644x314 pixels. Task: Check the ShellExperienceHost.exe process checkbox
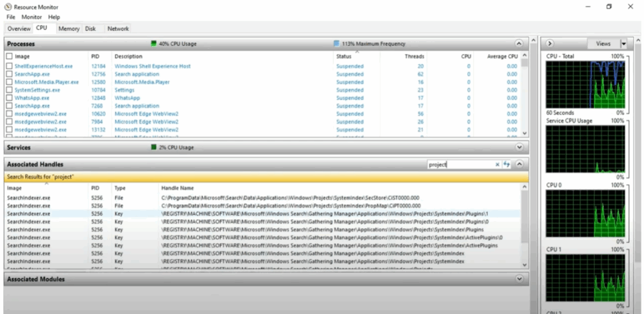tap(9, 66)
